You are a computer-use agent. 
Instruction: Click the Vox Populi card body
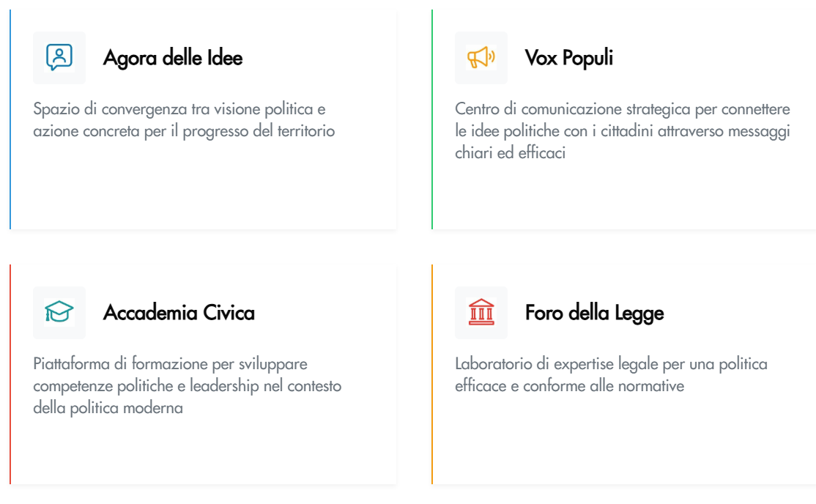click(x=622, y=130)
